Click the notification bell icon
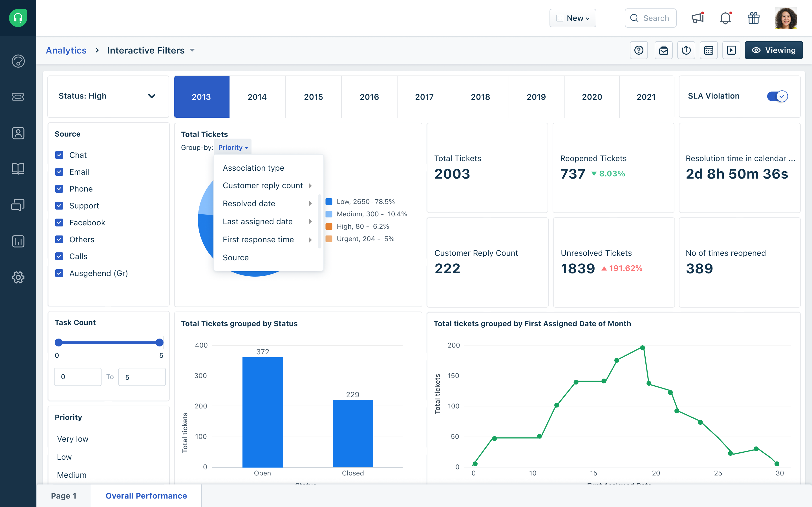The width and height of the screenshot is (812, 507). pos(725,18)
